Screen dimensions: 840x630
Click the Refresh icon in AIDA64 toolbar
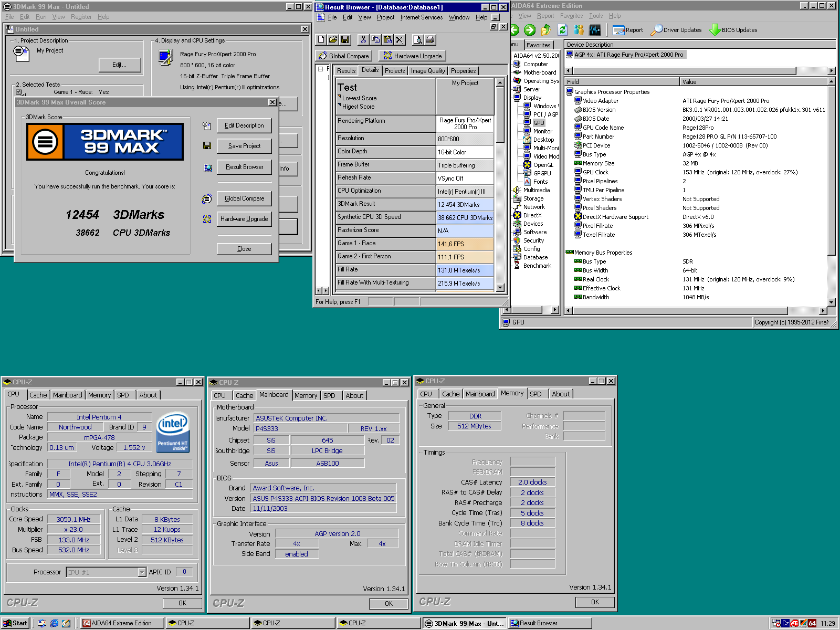click(x=562, y=30)
